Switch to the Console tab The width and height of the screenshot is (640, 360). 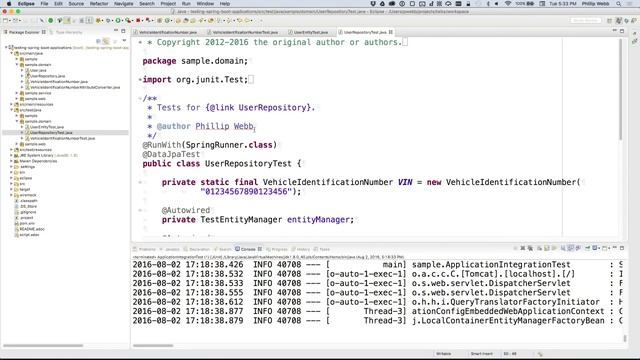[248, 249]
